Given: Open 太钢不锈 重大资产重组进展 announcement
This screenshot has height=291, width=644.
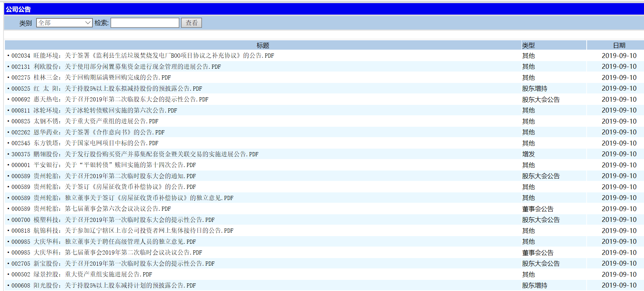Looking at the screenshot, I should pos(85,121).
